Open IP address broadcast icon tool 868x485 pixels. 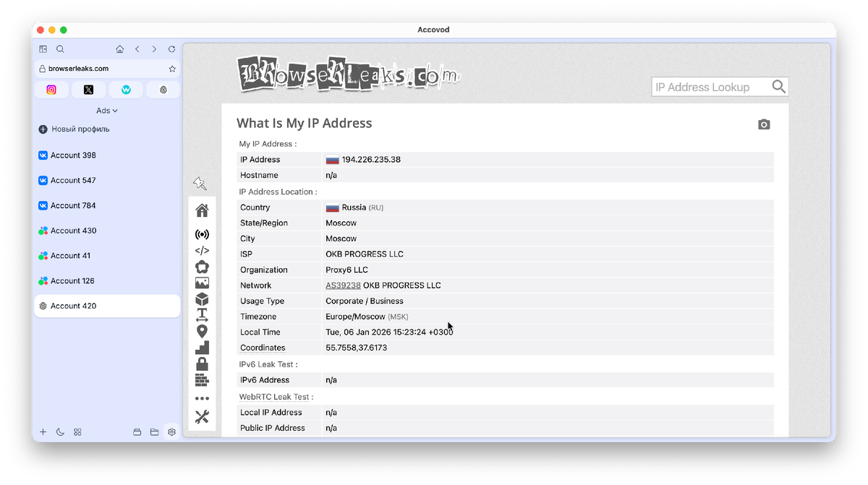[202, 235]
